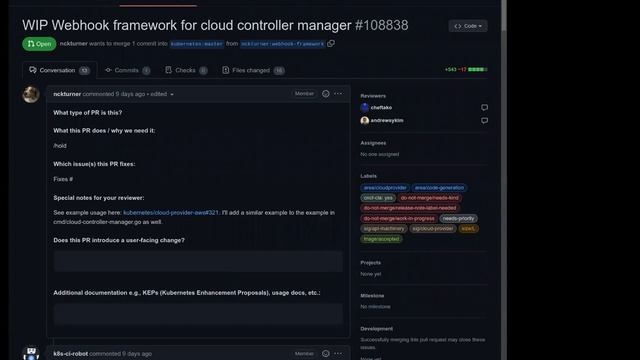Click the page vertical scrollbar
Viewport: 640px width, 360px height.
[504, 180]
